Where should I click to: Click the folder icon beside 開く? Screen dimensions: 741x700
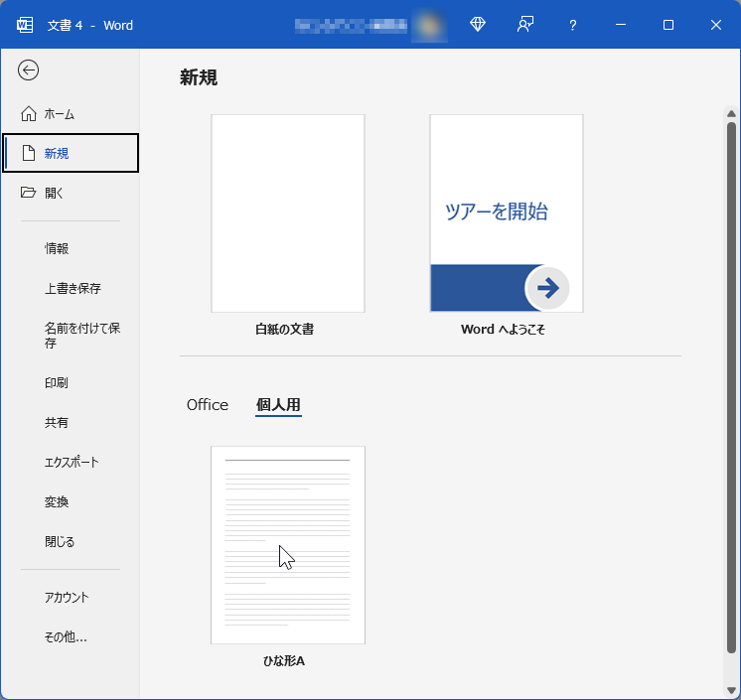pos(29,193)
